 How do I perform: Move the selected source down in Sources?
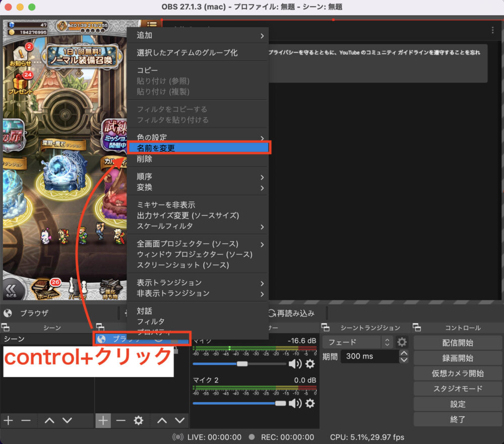[180, 420]
